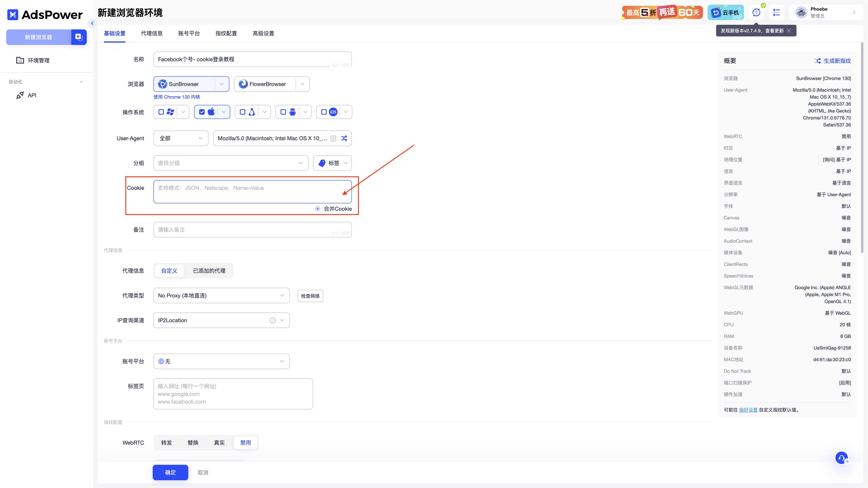Viewport: 868px width, 488px height.
Task: Click 检查网络 button
Action: [310, 296]
